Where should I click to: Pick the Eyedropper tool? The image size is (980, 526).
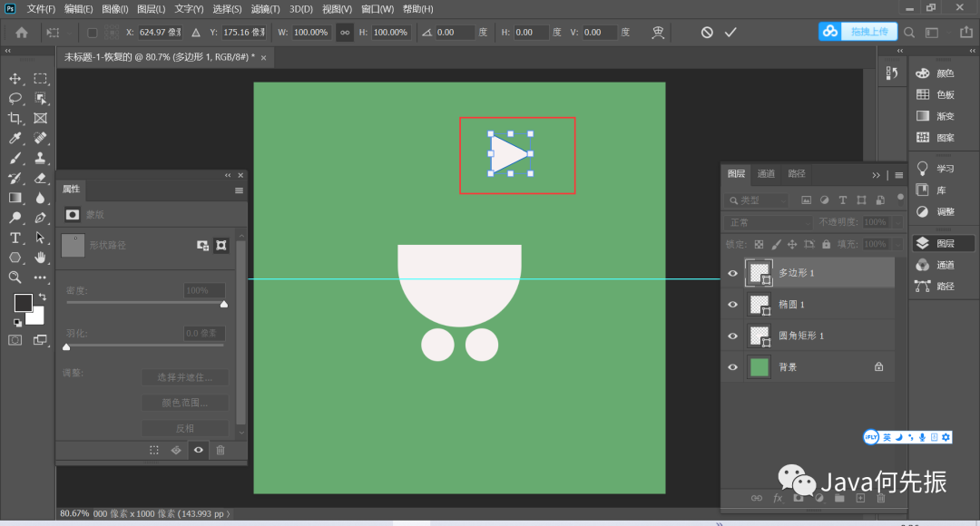[x=15, y=139]
